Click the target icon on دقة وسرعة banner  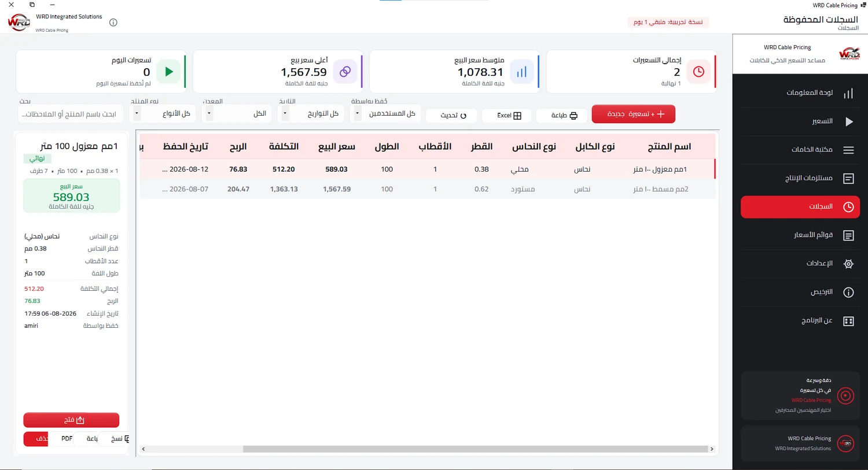845,396
